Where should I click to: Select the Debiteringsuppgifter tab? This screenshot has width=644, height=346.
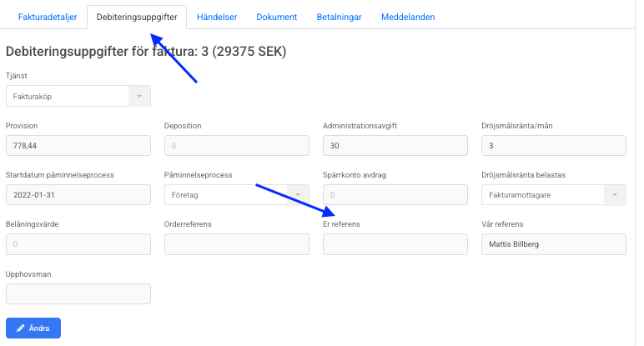click(x=137, y=17)
